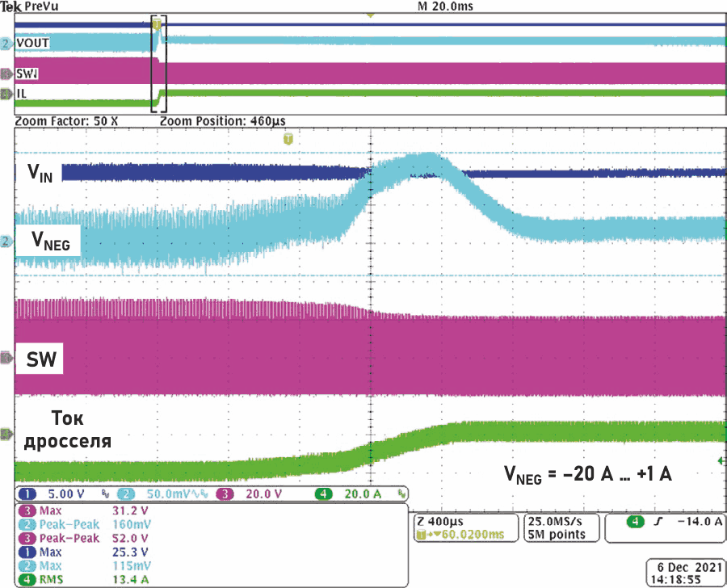
Task: Click the trigger level arrow at right edge
Action: (721, 461)
